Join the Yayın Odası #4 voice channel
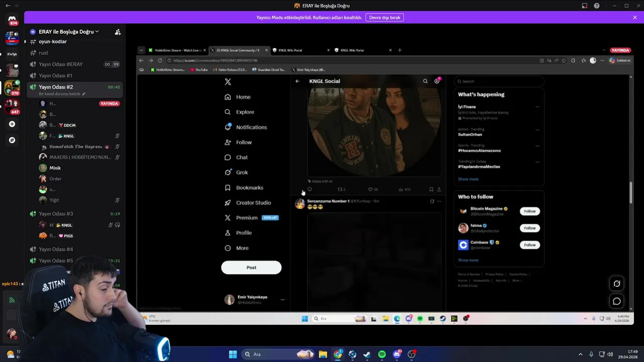644x362 pixels. click(x=75, y=249)
